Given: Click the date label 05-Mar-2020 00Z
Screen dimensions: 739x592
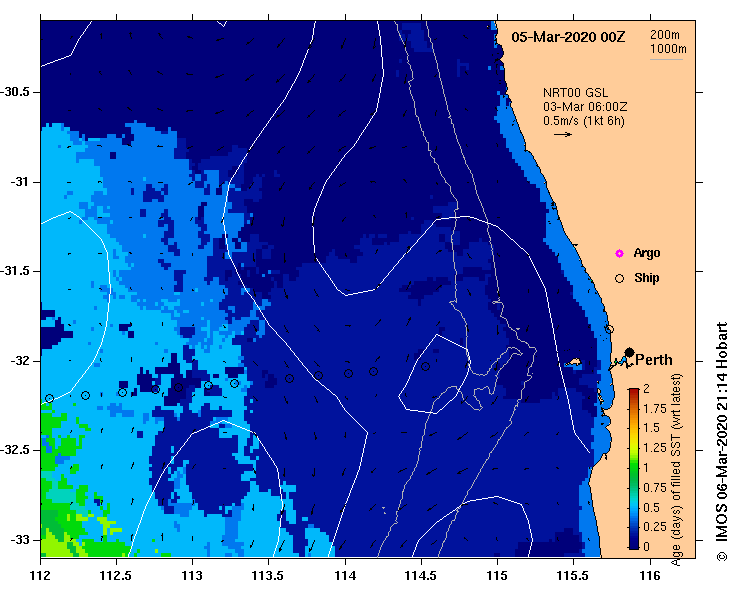Looking at the screenshot, I should click(x=568, y=37).
